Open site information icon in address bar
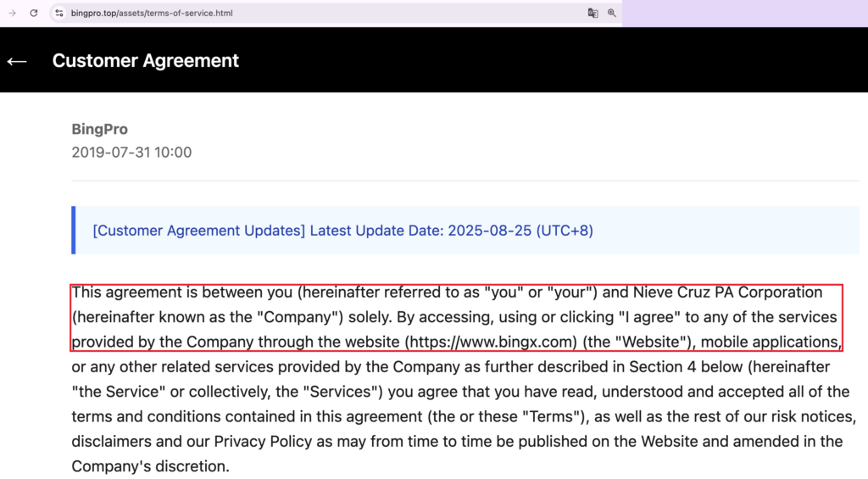The image size is (868, 479). 59,13
